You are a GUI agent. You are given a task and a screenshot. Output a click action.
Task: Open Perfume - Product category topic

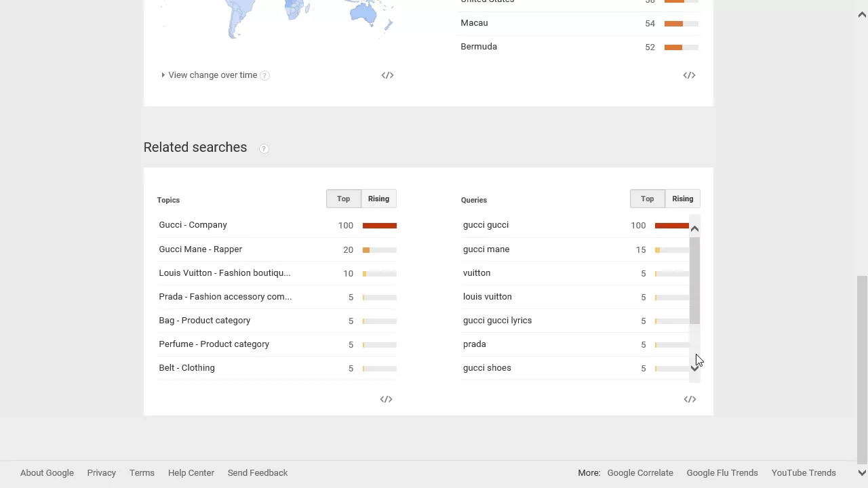214,344
